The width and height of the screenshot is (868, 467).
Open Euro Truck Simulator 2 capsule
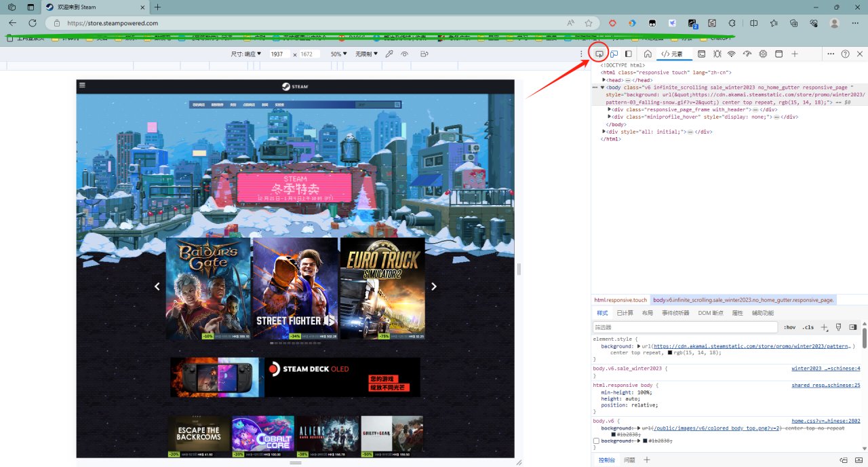tap(382, 288)
